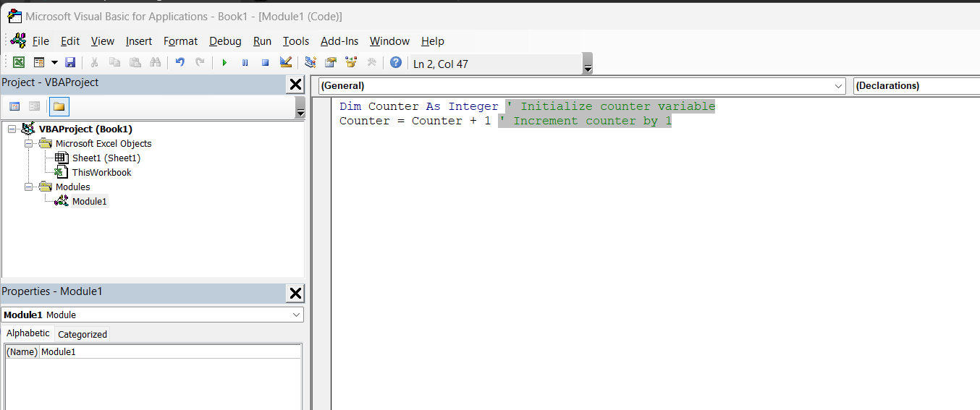Open Find with the binoculars icon
Screen dimensions: 980x410
click(x=155, y=63)
